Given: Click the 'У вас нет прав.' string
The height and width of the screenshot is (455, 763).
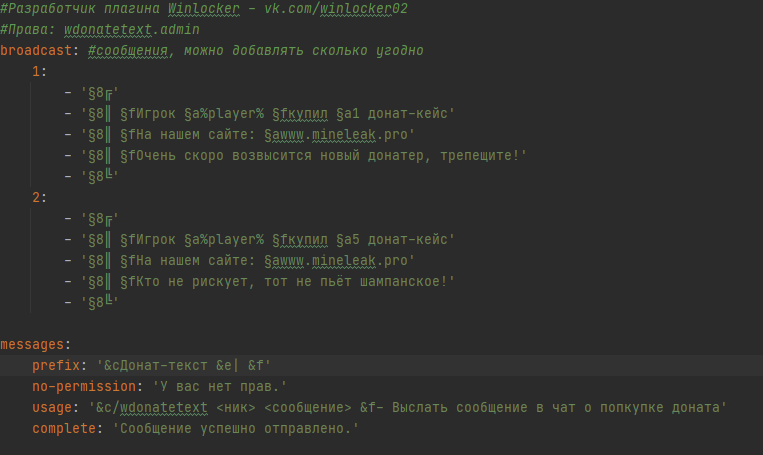Looking at the screenshot, I should coord(212,386).
